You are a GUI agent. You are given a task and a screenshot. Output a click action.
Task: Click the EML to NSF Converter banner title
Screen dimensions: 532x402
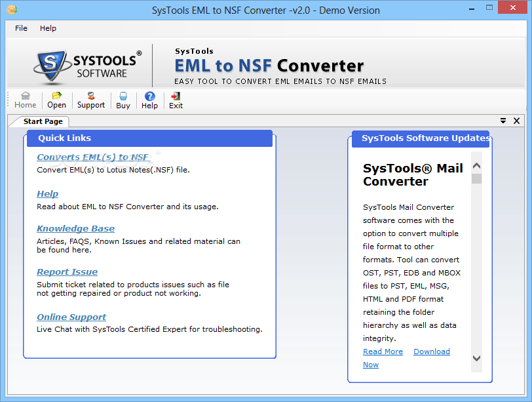[269, 66]
